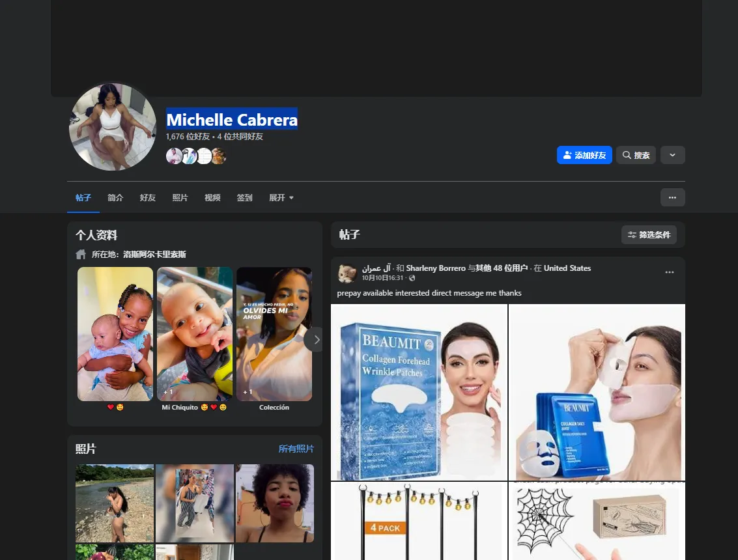Open the post options ellipsis icon
This screenshot has width=738, height=560.
click(670, 272)
